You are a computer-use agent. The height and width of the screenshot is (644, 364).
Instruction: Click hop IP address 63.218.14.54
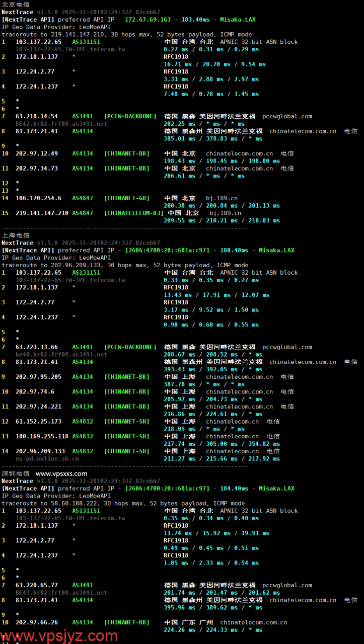click(37, 116)
